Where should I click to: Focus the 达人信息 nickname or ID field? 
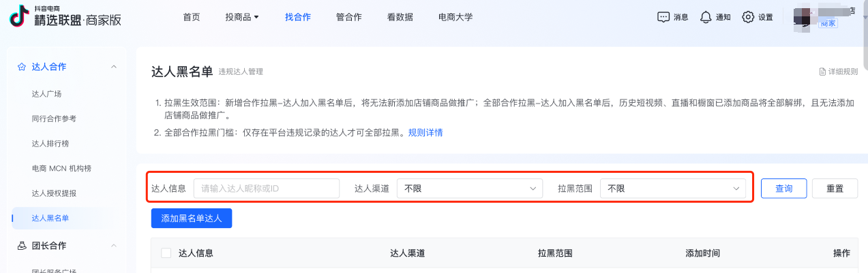click(x=266, y=189)
